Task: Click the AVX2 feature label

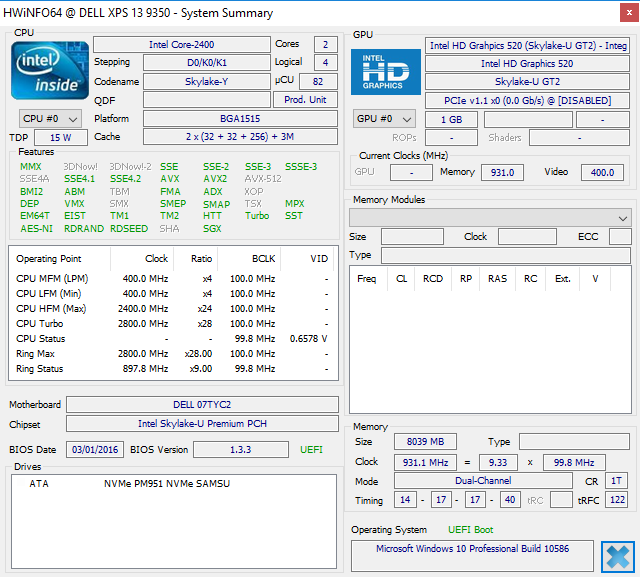Action: click(x=215, y=179)
